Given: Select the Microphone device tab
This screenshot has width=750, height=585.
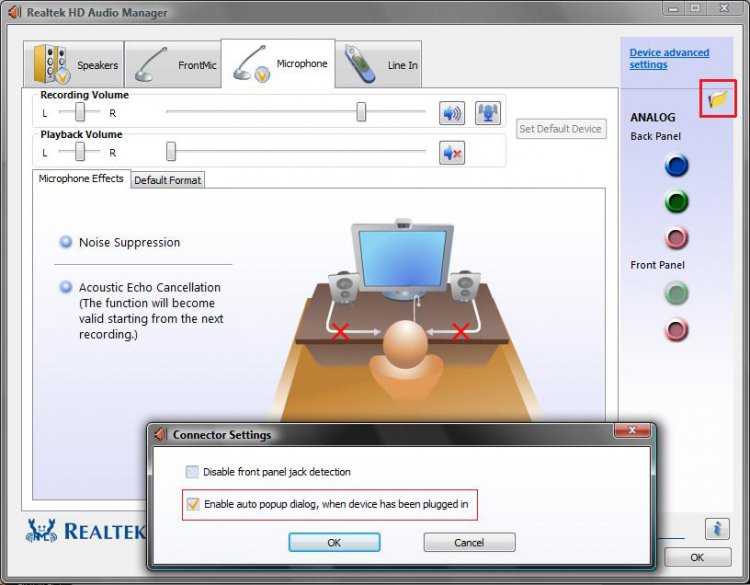Looking at the screenshot, I should (x=278, y=64).
